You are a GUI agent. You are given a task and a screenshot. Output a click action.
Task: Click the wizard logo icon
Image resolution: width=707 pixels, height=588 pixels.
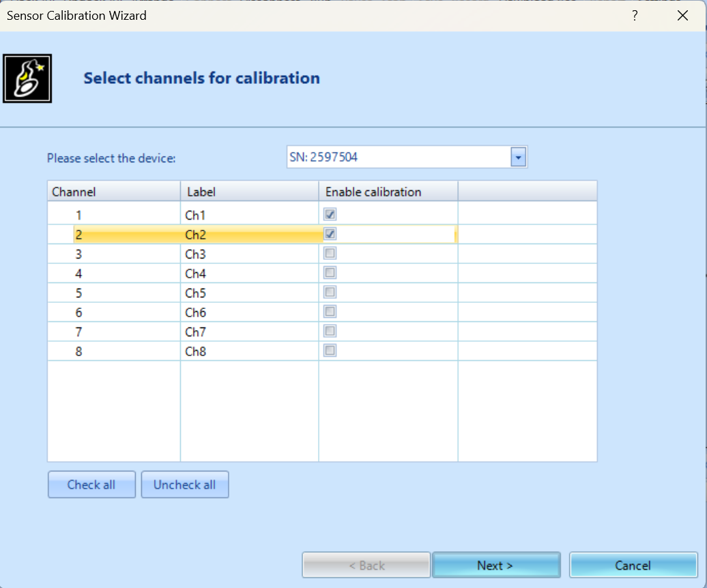pos(27,78)
